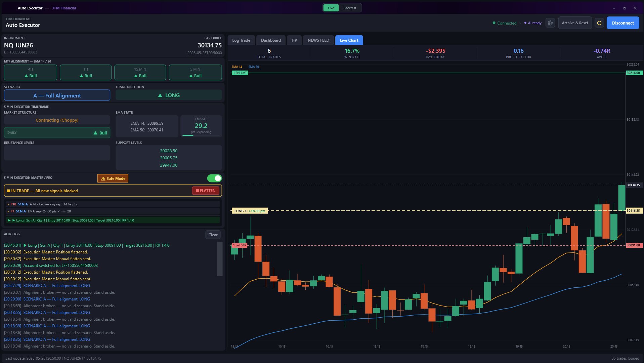Click the 20:45:01 Long entry alert log line
Viewport: 644px width, 363px height.
pyautogui.click(x=87, y=245)
